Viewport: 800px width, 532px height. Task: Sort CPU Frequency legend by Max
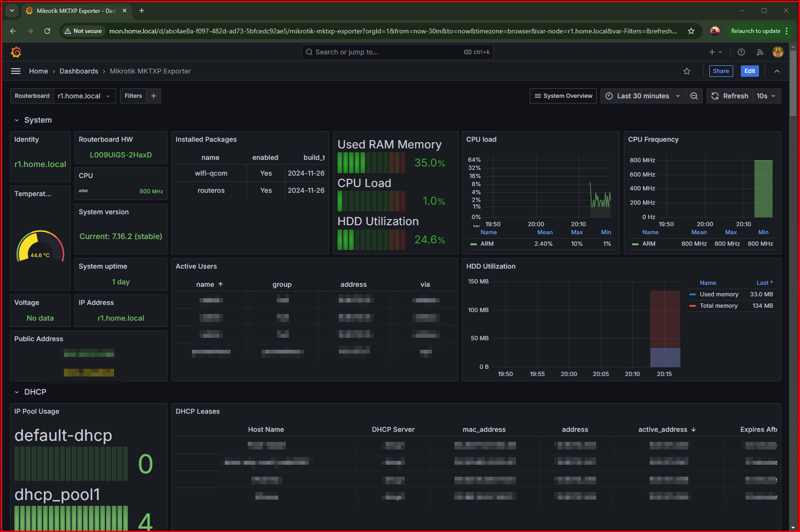[x=731, y=232]
